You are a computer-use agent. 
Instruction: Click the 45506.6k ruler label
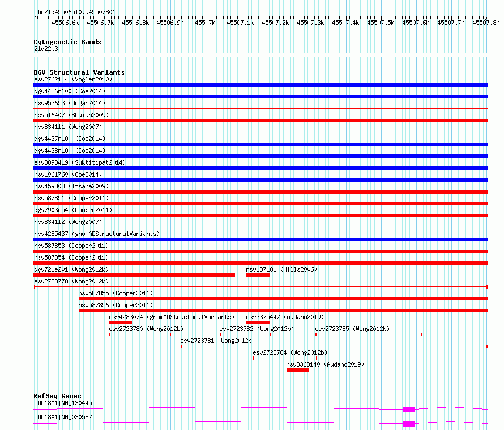click(65, 23)
